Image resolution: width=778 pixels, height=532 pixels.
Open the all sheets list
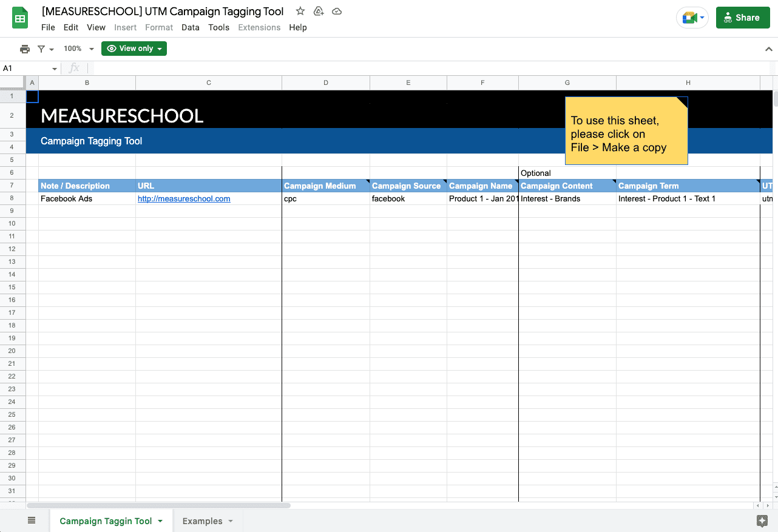tap(32, 520)
